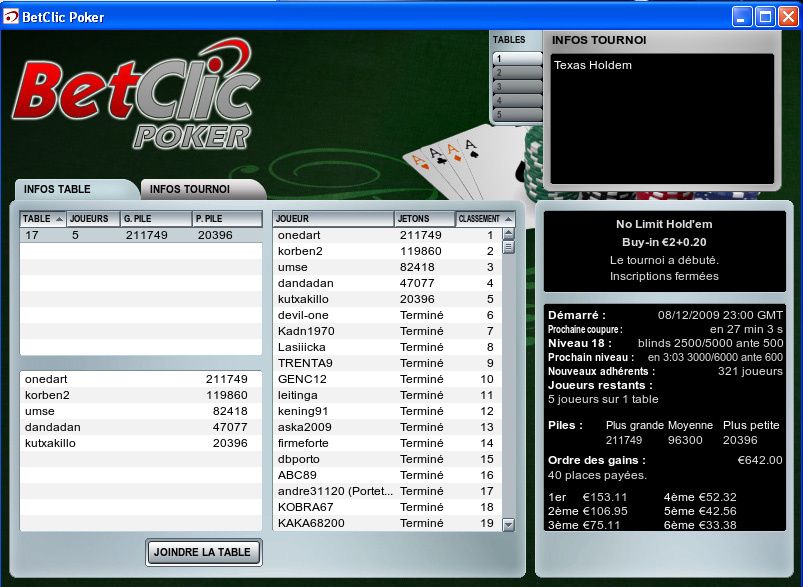Click the 321 joueurs entrants value
This screenshot has width=803, height=587.
tap(750, 371)
